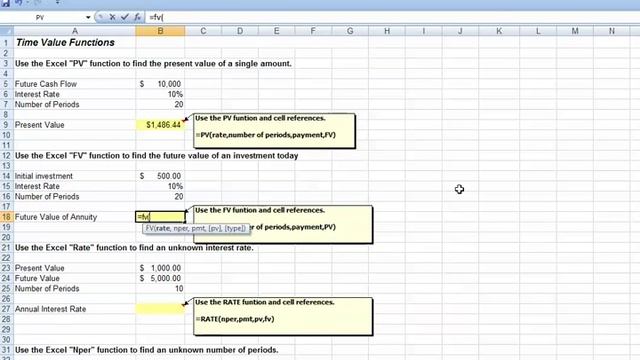Select the $1,486.44 present value cell
Screen dimensions: 640x360
[160, 125]
